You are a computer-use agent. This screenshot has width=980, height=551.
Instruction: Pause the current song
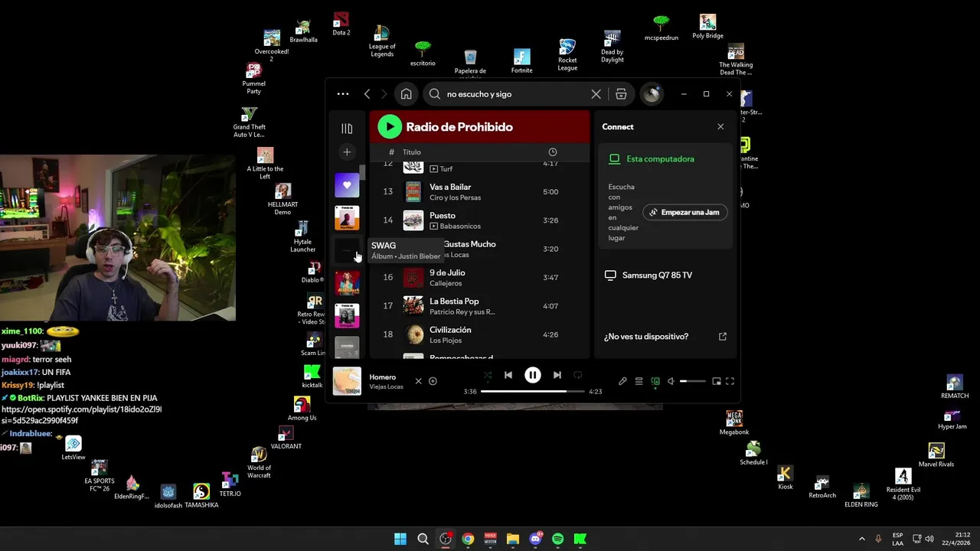[x=532, y=375]
